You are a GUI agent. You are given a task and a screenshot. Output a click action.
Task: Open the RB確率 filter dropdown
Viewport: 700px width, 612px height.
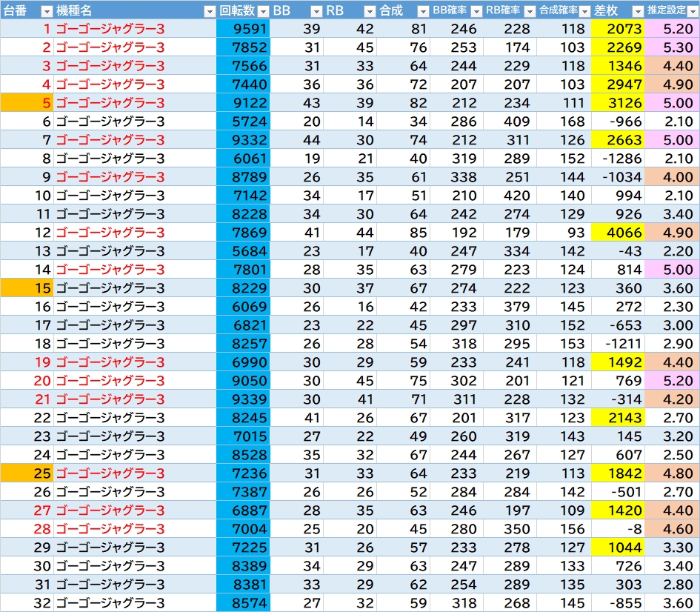click(529, 11)
